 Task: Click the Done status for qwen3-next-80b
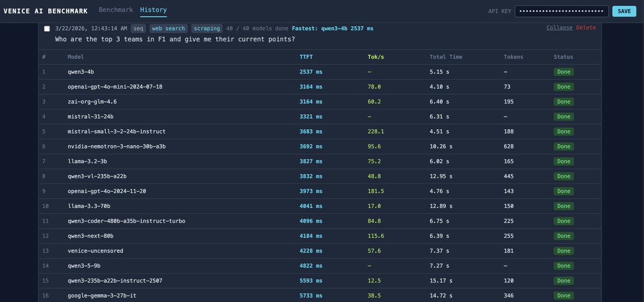(563, 236)
